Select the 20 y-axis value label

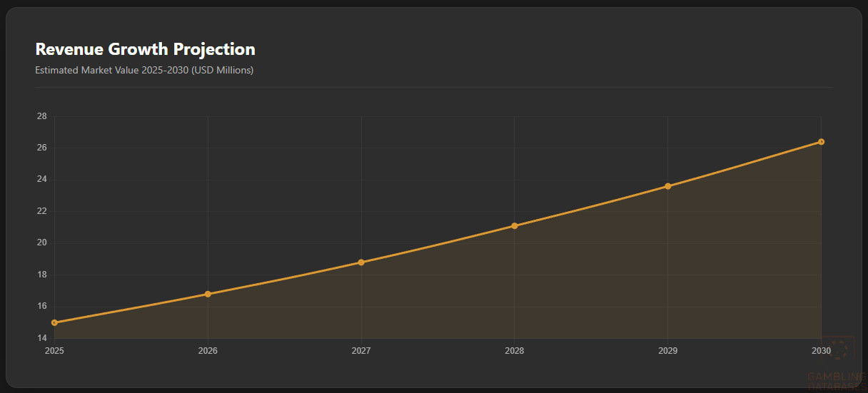42,243
